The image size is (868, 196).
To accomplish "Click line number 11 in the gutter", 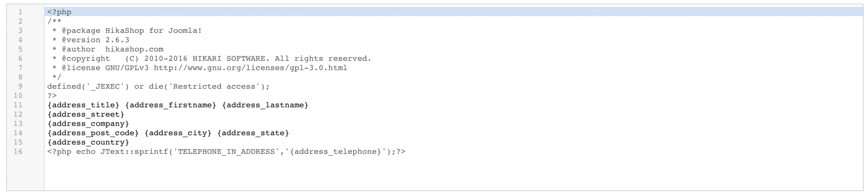I will (x=18, y=105).
